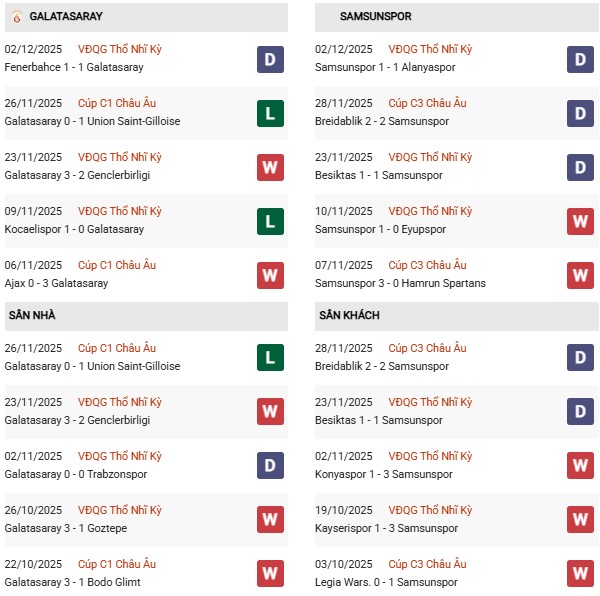Click the Galatasaray club logo icon

pos(15,17)
